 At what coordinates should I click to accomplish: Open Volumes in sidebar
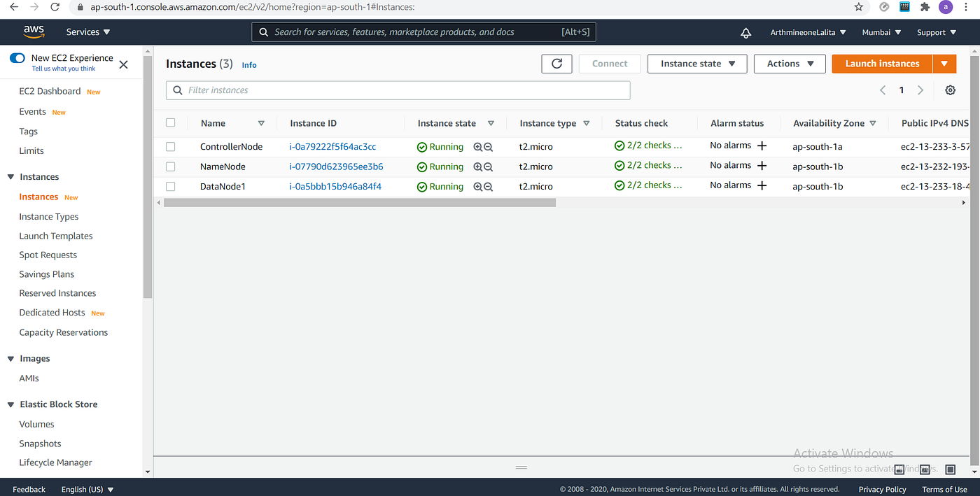[36, 425]
